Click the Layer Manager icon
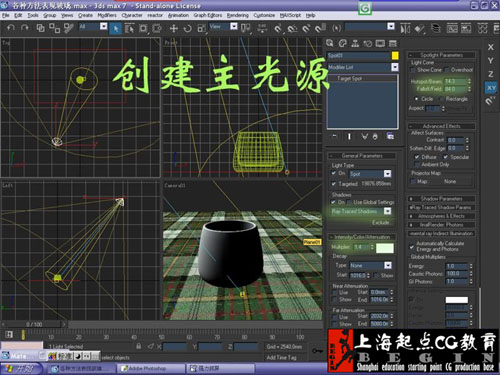The width and height of the screenshot is (500, 375). (x=435, y=29)
